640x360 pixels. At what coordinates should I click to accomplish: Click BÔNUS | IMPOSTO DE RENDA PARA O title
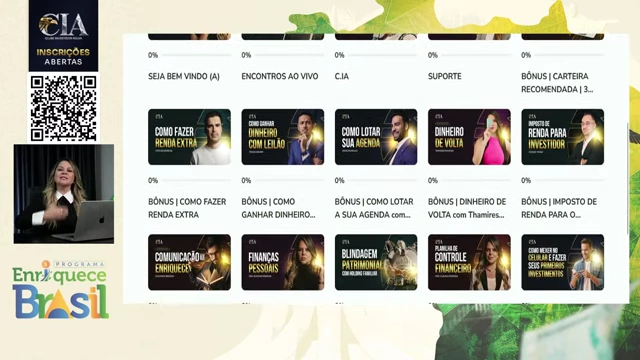pyautogui.click(x=559, y=208)
